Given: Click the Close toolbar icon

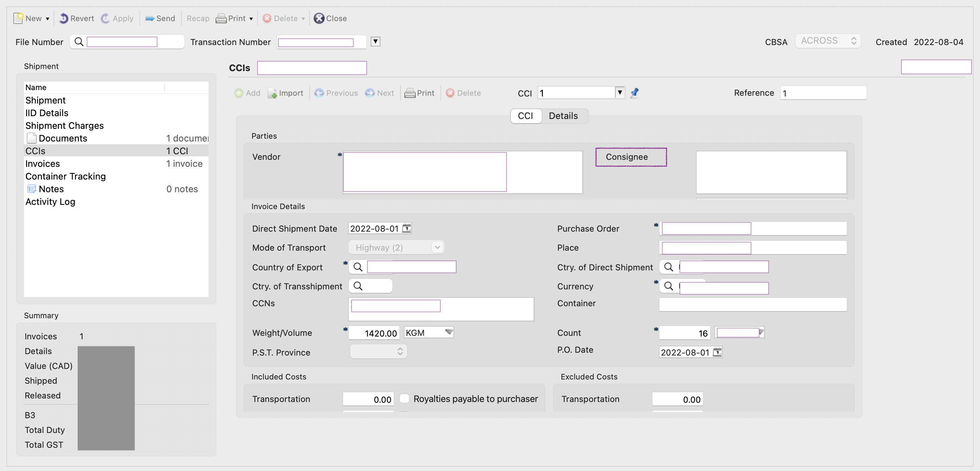Looking at the screenshot, I should coord(319,18).
